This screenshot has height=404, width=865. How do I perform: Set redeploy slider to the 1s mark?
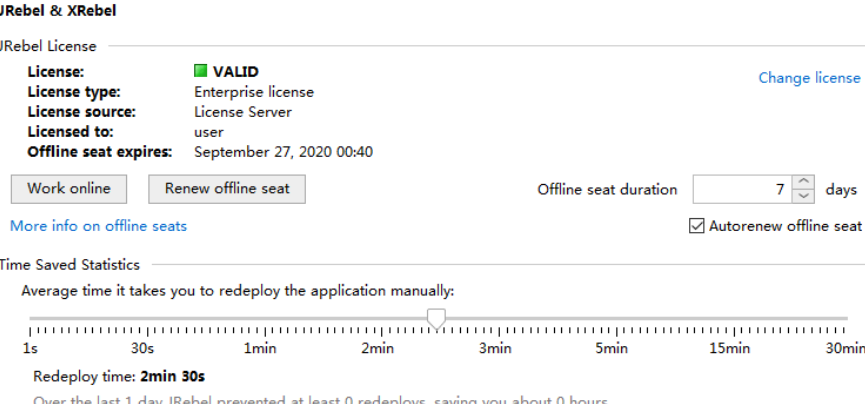[x=31, y=328]
